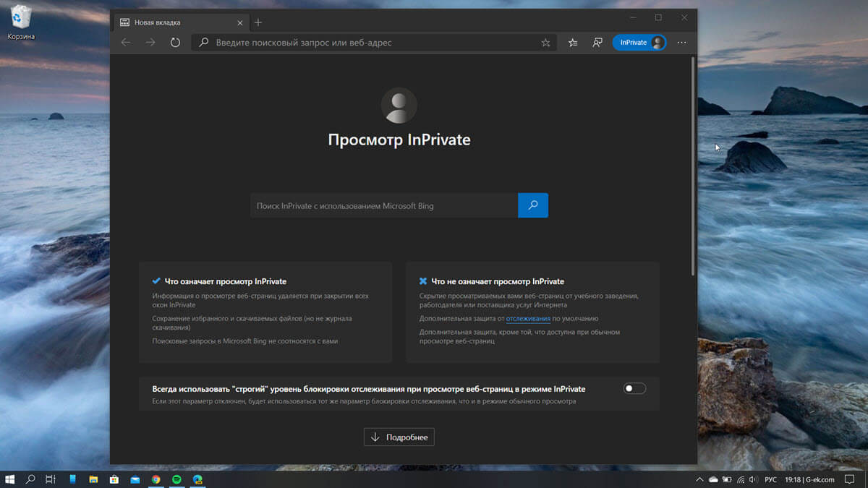Open OneDrive cloud icon in system tray

[x=713, y=479]
